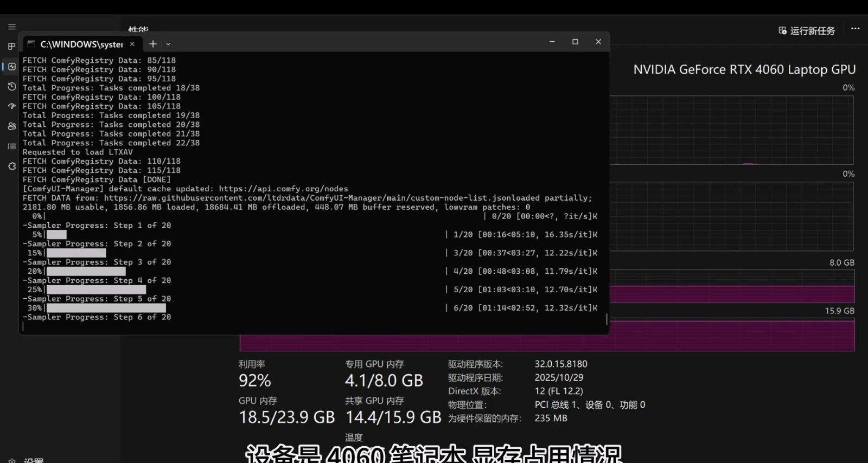Add a new terminal tab with plus button
Viewport: 868px width, 463px height.
click(153, 44)
